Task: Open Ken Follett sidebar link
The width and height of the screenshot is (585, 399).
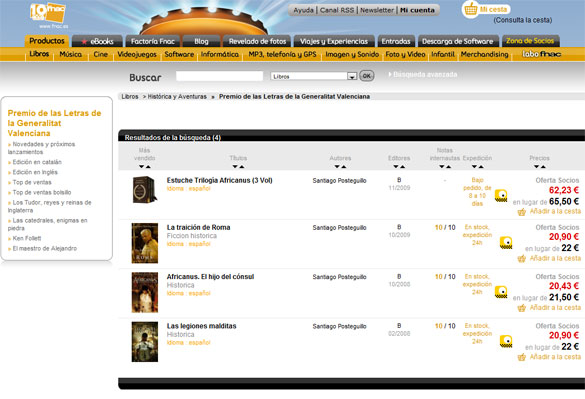Action: [x=27, y=238]
